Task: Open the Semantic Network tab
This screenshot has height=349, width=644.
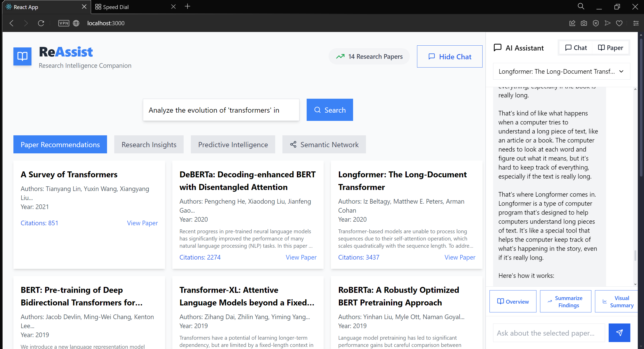Action: click(324, 144)
